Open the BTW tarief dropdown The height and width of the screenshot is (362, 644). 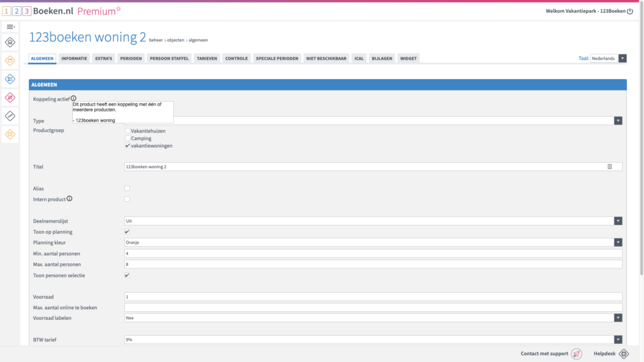click(x=374, y=339)
